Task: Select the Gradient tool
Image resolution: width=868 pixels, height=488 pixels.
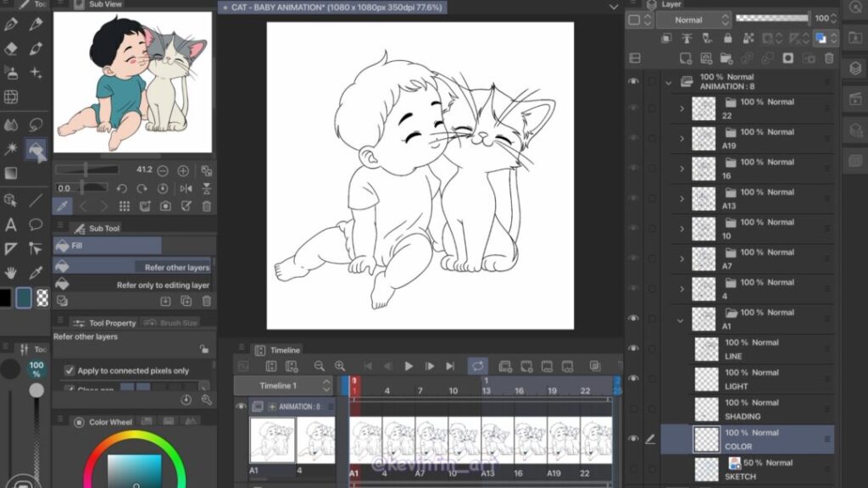Action: (11, 173)
